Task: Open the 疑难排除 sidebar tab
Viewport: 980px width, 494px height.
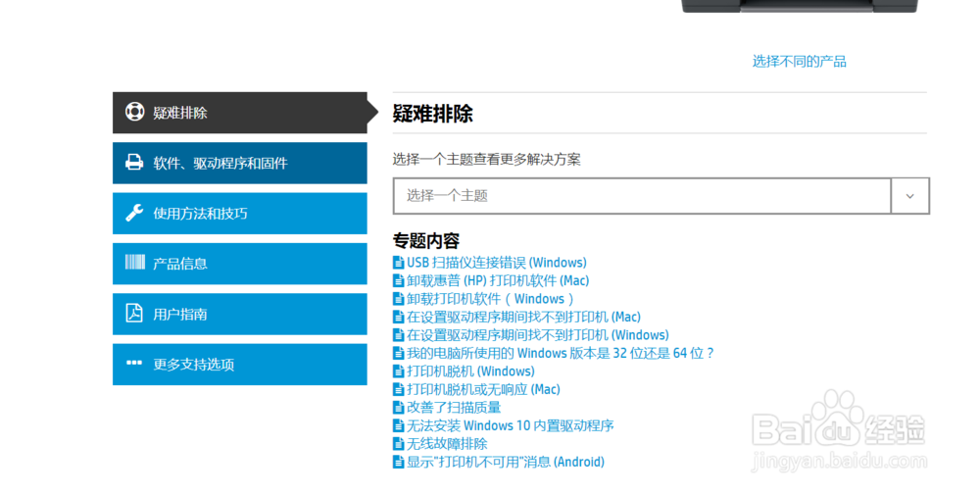Action: pos(240,113)
